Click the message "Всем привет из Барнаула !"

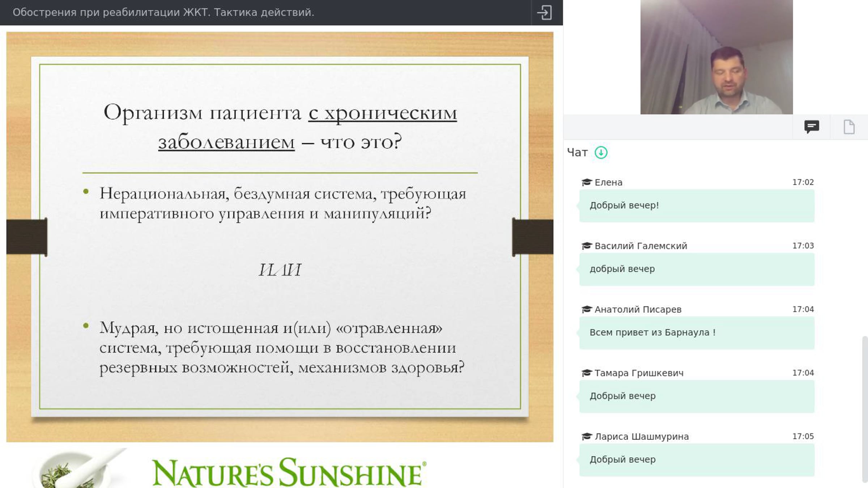(697, 333)
